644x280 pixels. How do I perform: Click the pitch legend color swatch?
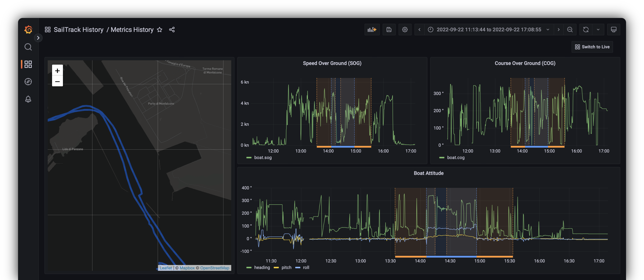coord(276,268)
